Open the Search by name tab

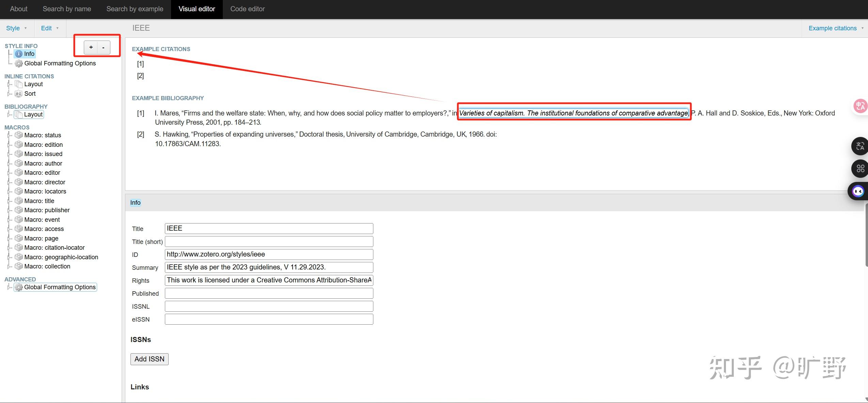[x=67, y=9]
